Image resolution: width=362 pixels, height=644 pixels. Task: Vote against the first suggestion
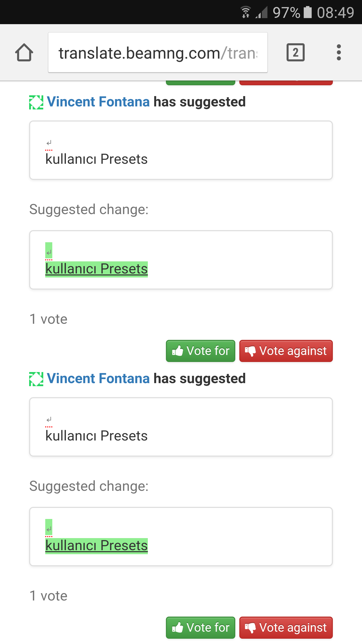286,351
